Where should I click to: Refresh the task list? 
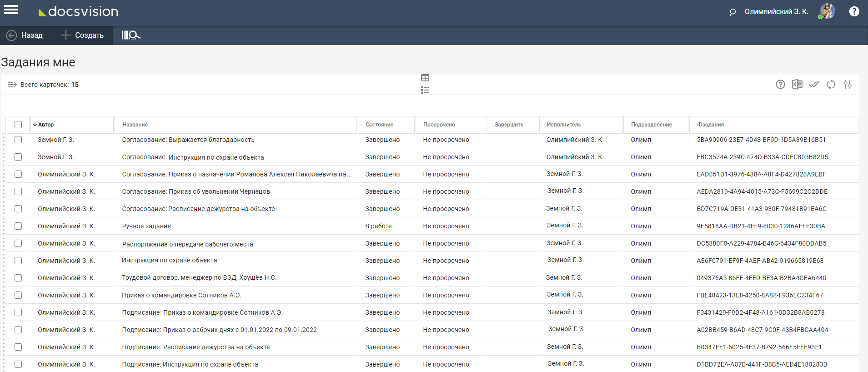point(831,85)
